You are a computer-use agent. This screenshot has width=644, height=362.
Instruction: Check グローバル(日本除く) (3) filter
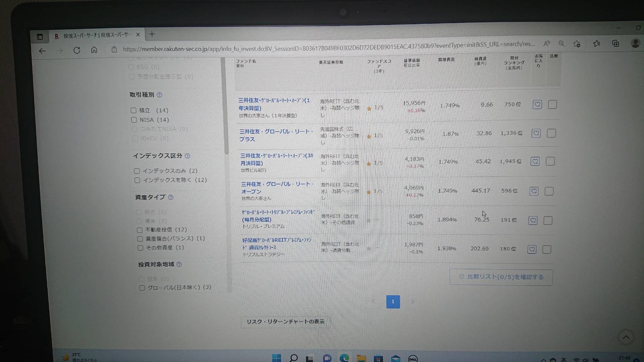tap(142, 288)
